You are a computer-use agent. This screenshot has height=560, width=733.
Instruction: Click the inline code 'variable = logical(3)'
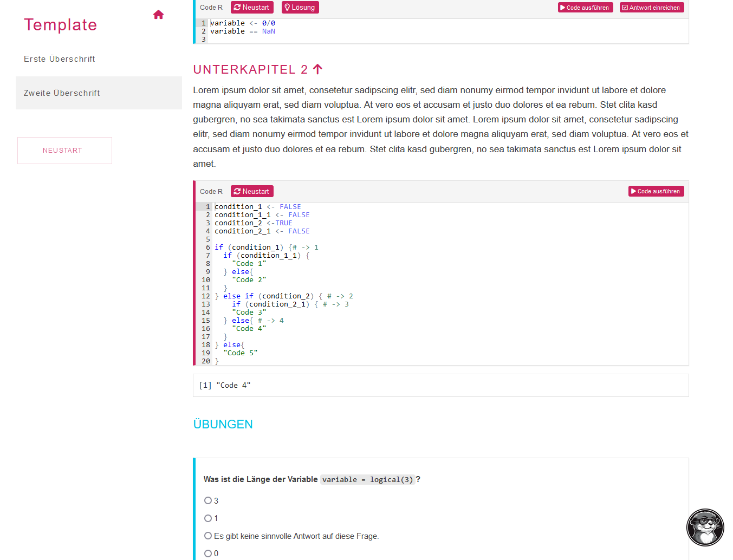367,479
